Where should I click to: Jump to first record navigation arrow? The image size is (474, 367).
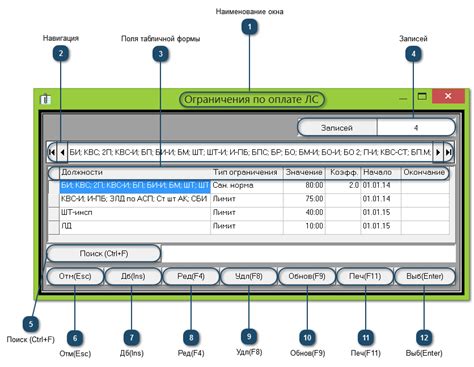[x=52, y=152]
